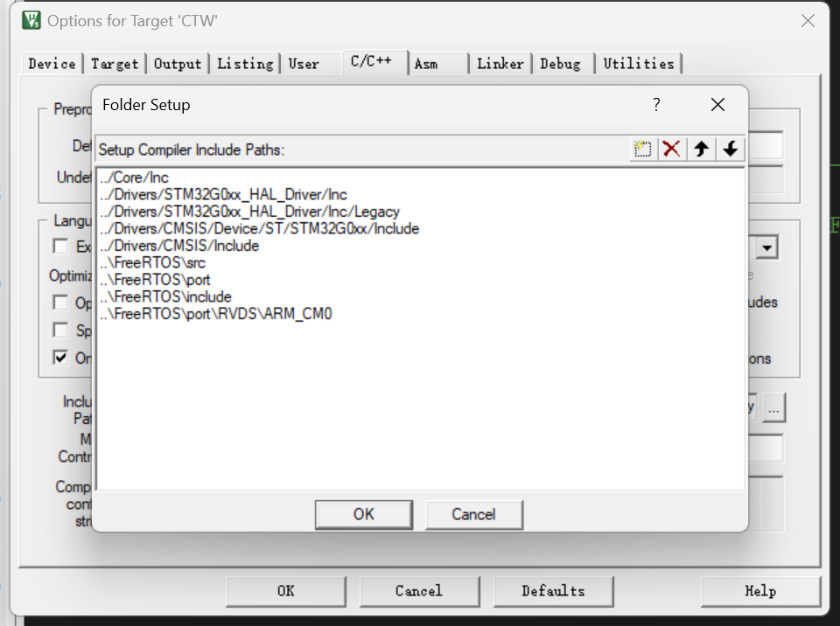Image resolution: width=840 pixels, height=626 pixels.
Task: Click the include paths browse '...' button
Action: coord(773,408)
